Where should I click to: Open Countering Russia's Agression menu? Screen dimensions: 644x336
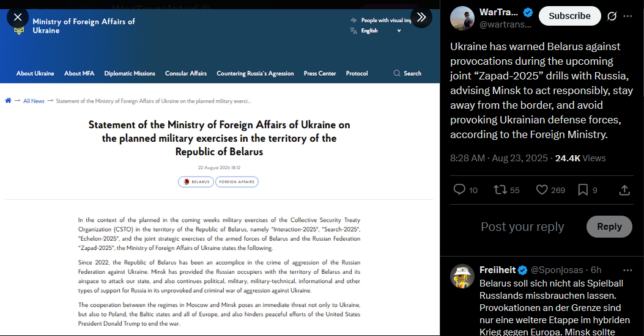255,73
